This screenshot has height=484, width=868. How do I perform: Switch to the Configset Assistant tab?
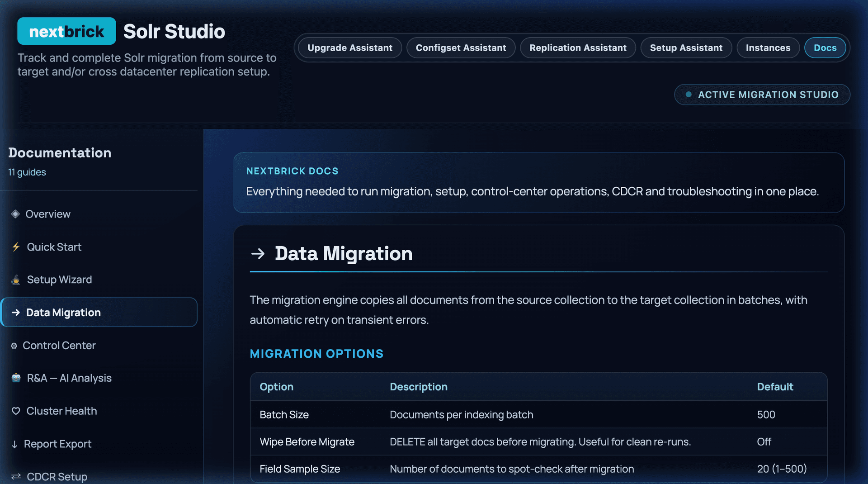coord(461,48)
